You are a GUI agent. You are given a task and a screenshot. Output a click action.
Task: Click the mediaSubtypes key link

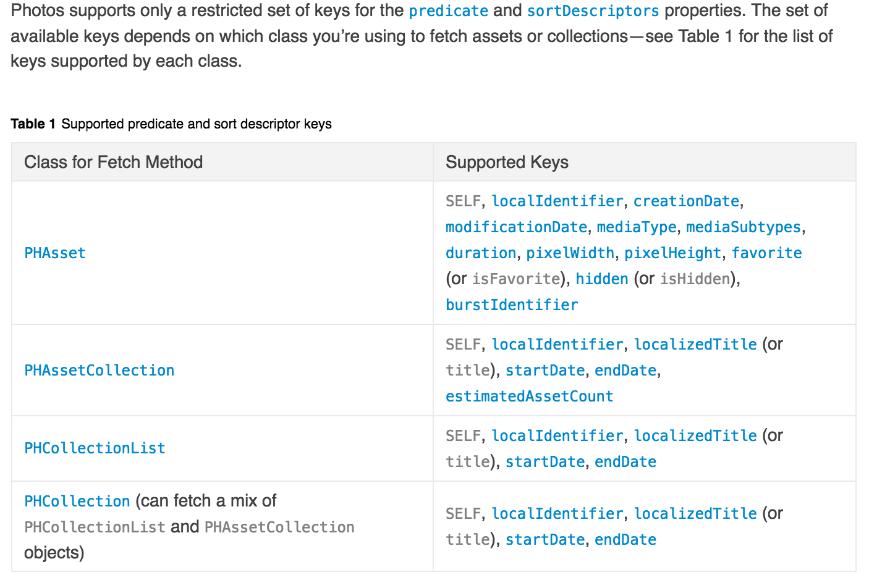[x=743, y=227]
